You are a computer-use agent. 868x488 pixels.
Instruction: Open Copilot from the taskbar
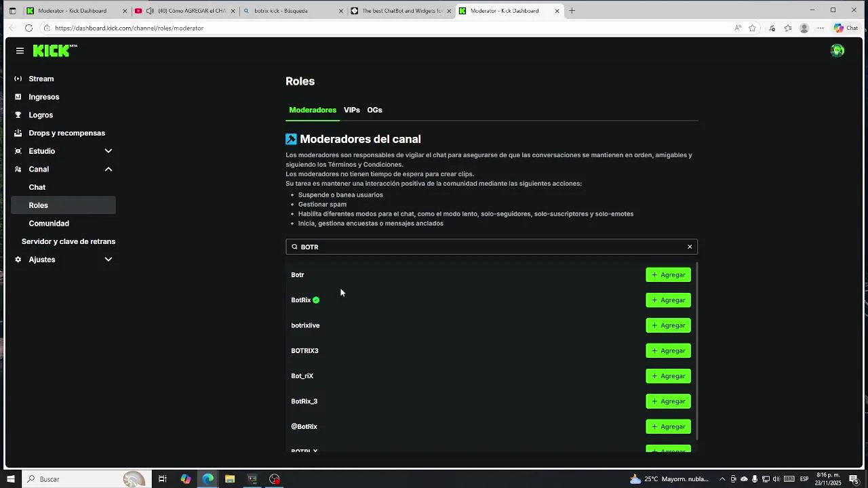click(x=186, y=479)
